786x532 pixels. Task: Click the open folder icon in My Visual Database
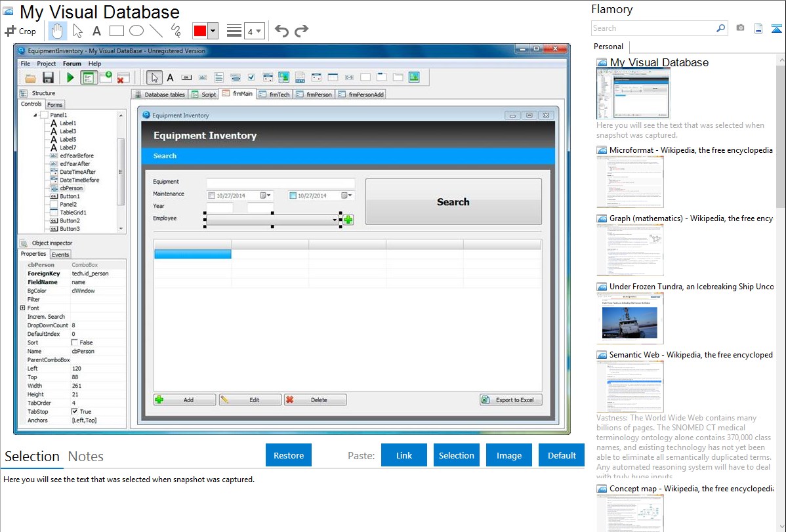(31, 77)
